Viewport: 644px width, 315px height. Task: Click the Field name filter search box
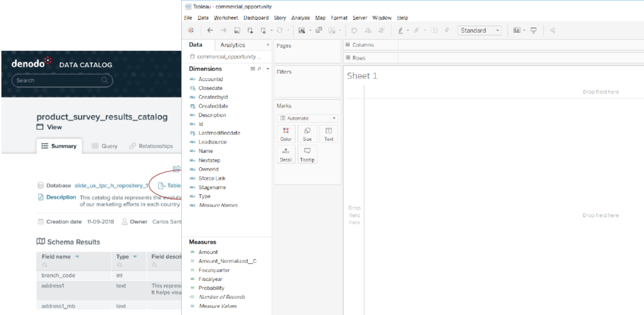[75, 265]
